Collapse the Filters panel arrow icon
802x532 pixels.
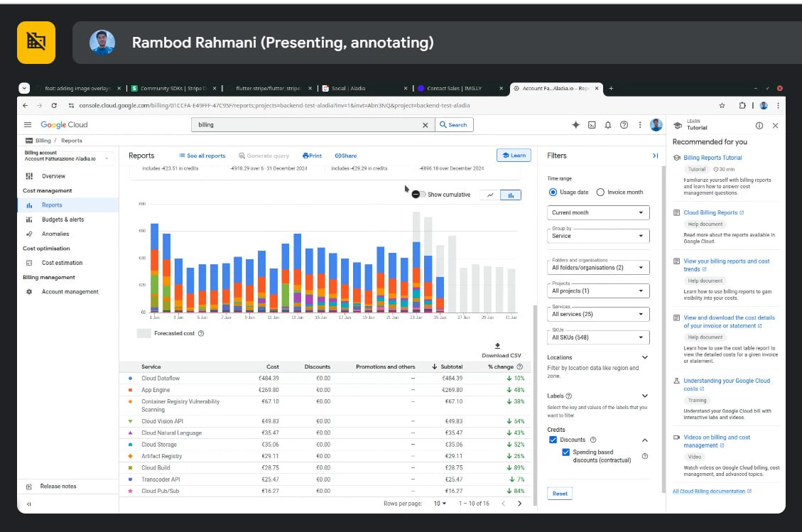tap(655, 156)
